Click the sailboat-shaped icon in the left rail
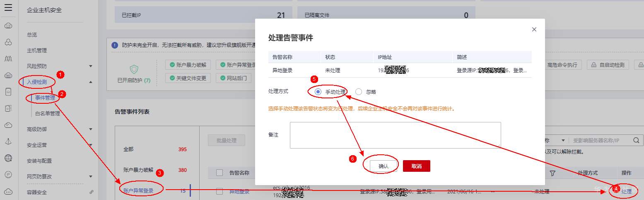 (x=8, y=141)
